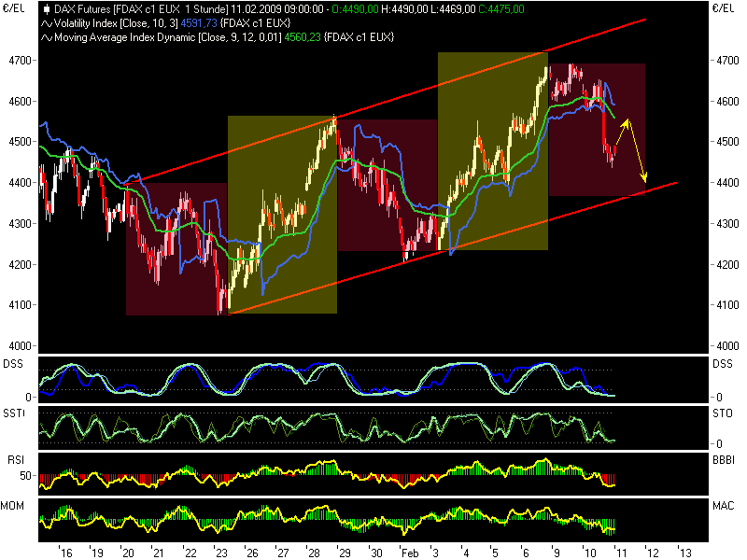The image size is (747, 560).
Task: Click the wave icon before Volatility Index
Action: tap(46, 21)
